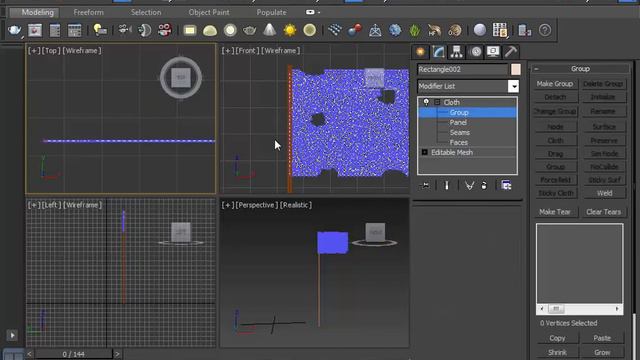Screen dimensions: 640x360
Task: Click next frame arrow beside time slider
Action: point(118,354)
